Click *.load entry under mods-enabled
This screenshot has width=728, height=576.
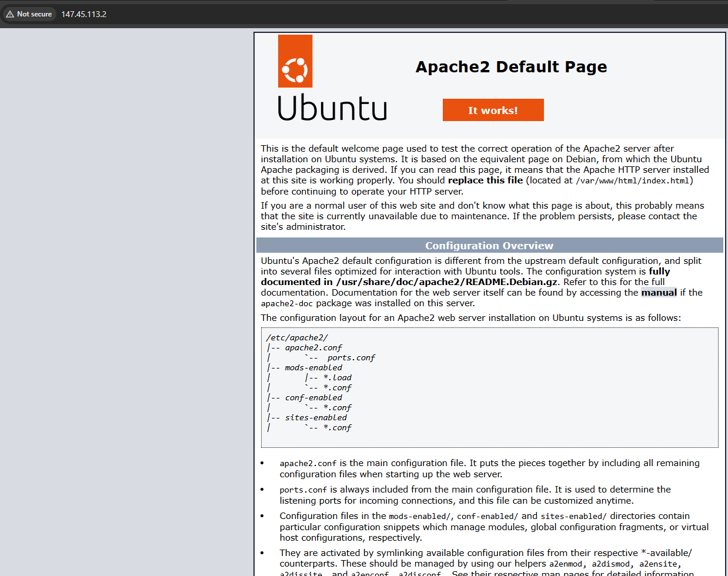[338, 378]
